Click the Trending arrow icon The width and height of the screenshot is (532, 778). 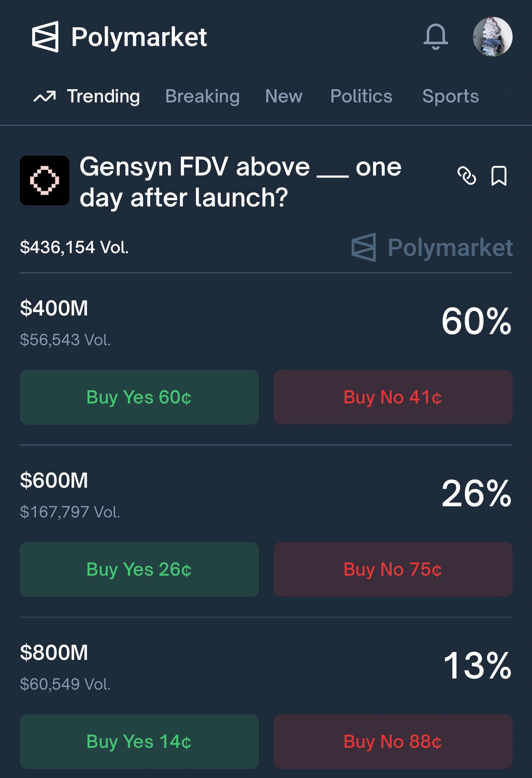[x=45, y=97]
